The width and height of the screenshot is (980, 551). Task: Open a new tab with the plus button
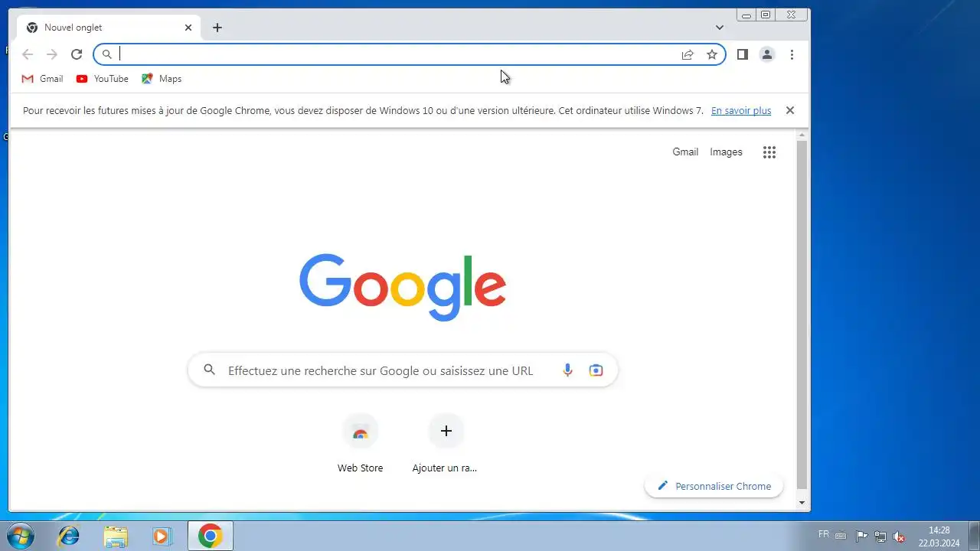coord(217,28)
